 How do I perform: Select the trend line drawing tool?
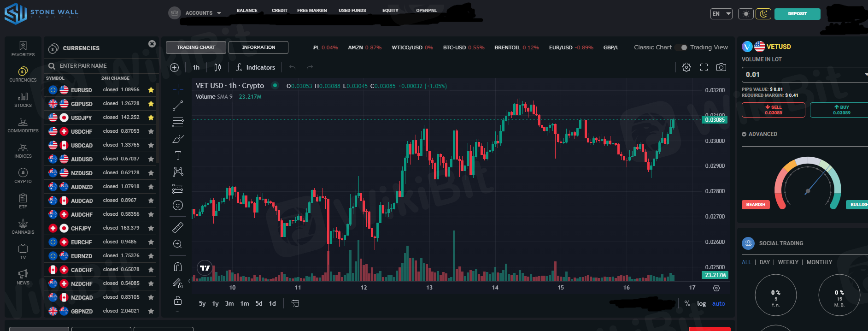point(178,106)
